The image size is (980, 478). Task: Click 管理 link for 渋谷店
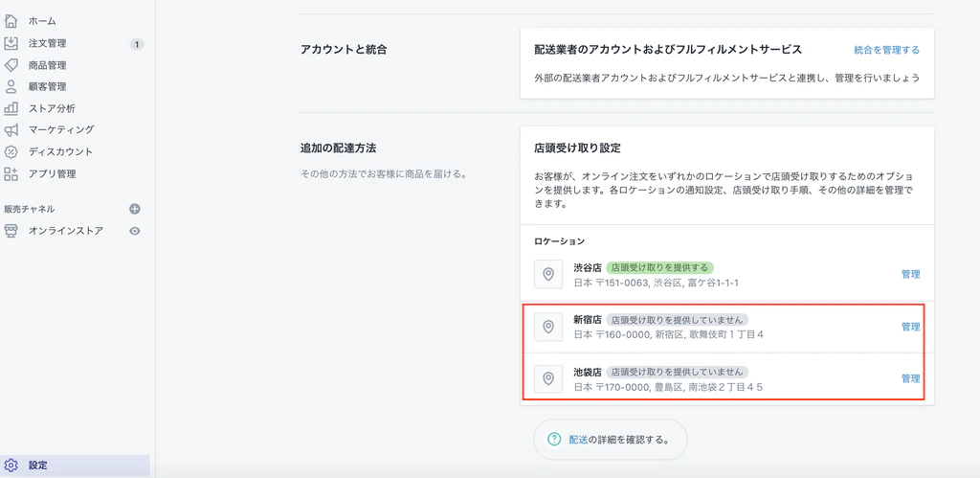pyautogui.click(x=911, y=274)
